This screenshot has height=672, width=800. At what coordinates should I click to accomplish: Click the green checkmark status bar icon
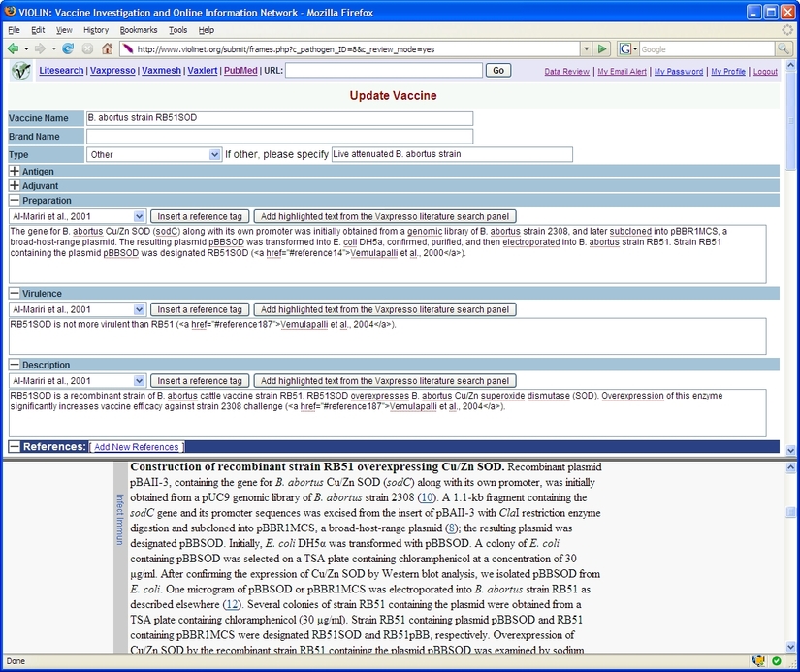[777, 661]
